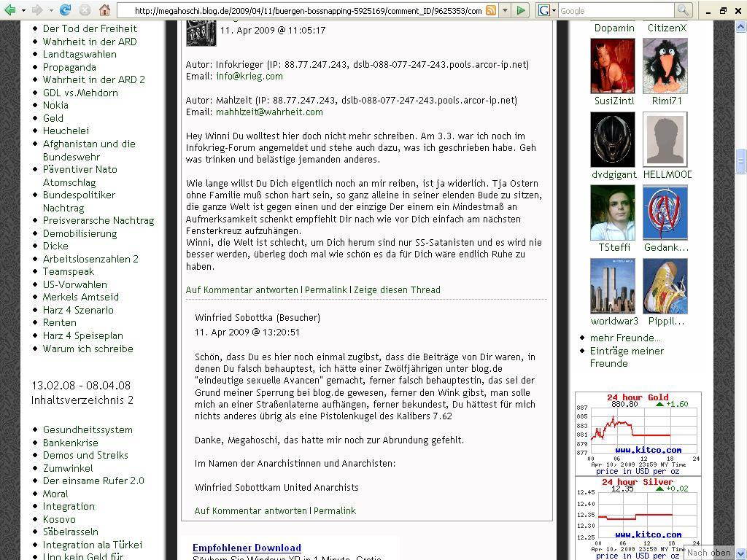The width and height of the screenshot is (747, 560).
Task: Open Permalink of Winfried Sobottka's comment
Action: pyautogui.click(x=335, y=510)
